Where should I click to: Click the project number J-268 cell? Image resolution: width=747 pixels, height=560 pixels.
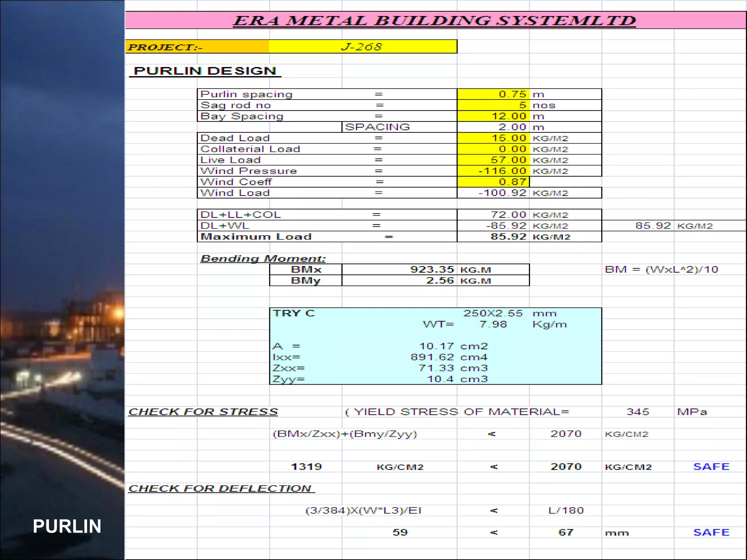pos(362,47)
